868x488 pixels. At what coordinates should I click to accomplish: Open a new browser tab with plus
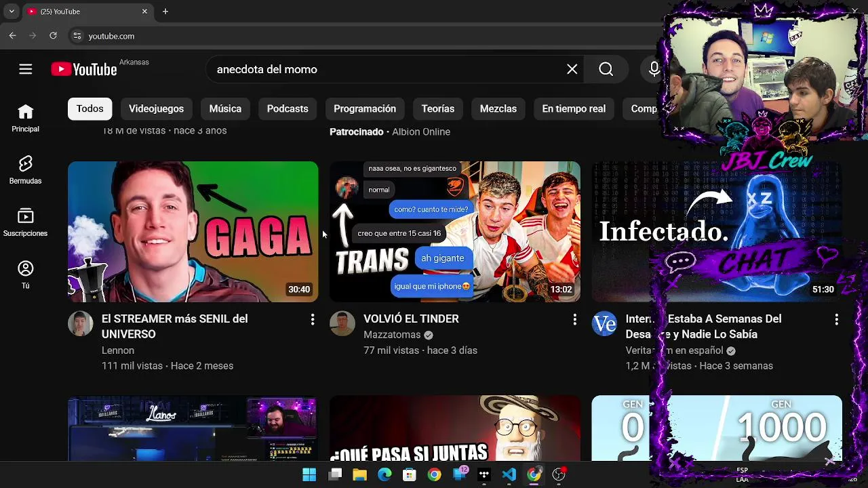click(165, 12)
